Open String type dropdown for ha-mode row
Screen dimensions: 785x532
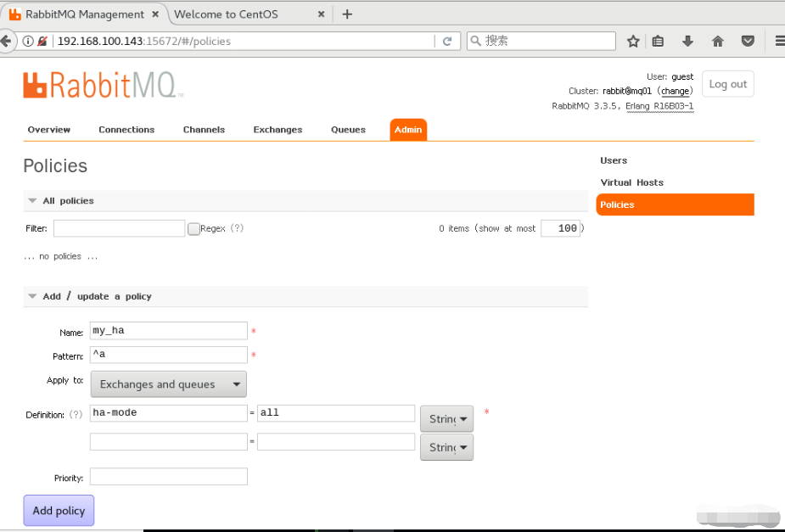pyautogui.click(x=446, y=418)
